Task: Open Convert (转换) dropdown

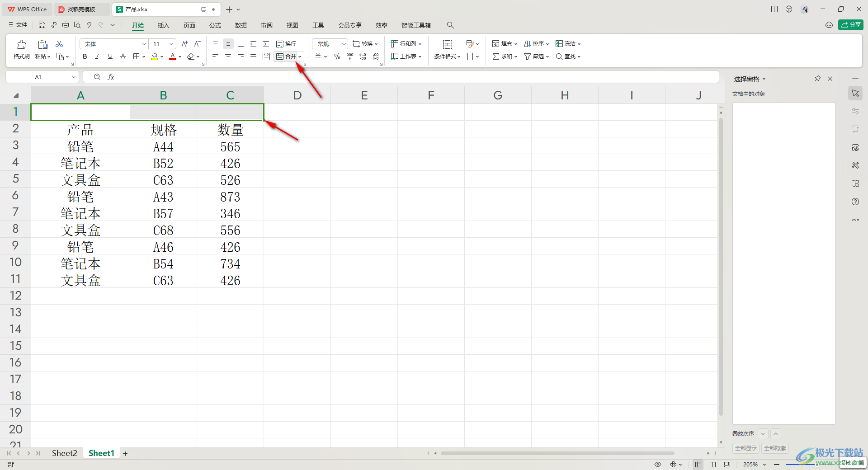Action: [365, 44]
